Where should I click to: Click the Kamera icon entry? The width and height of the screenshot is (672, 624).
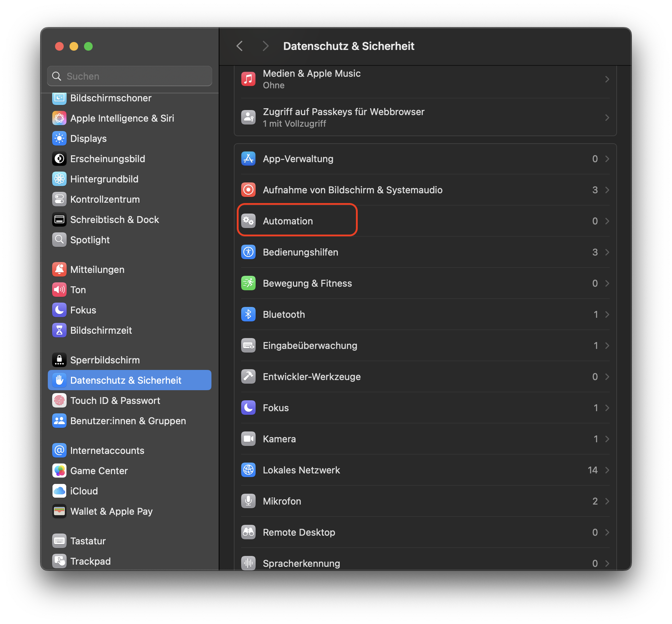point(248,439)
